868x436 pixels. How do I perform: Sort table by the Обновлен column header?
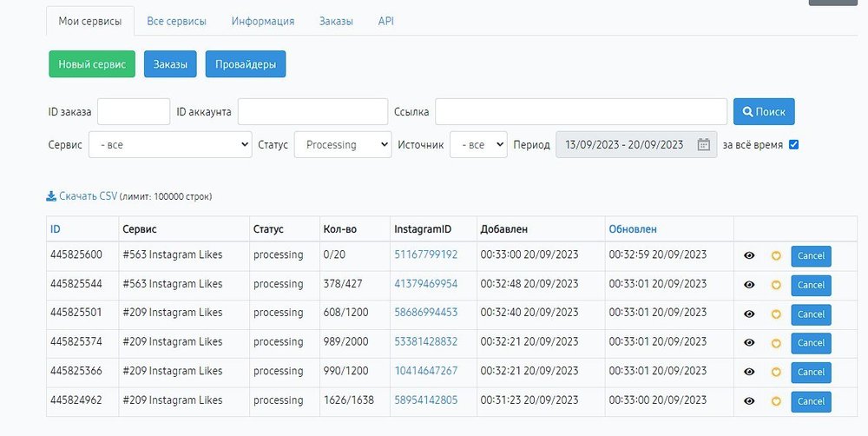click(x=633, y=228)
